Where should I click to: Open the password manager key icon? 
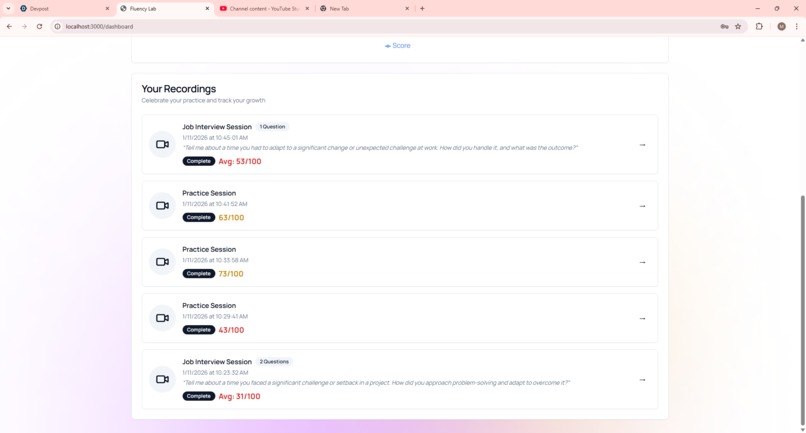[724, 26]
